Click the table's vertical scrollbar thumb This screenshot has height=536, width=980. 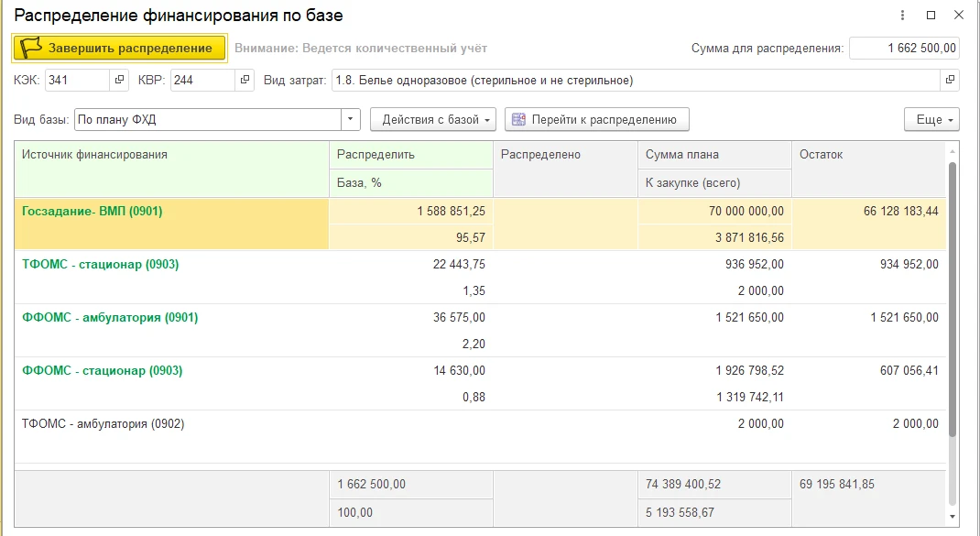tap(953, 299)
